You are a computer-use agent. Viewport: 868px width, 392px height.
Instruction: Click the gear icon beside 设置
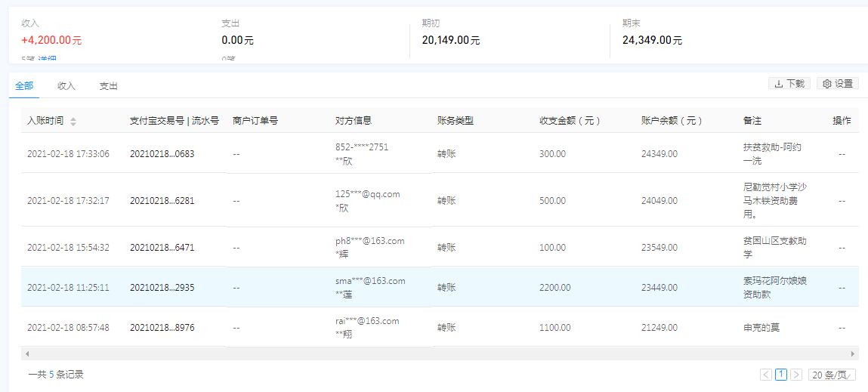coord(827,84)
